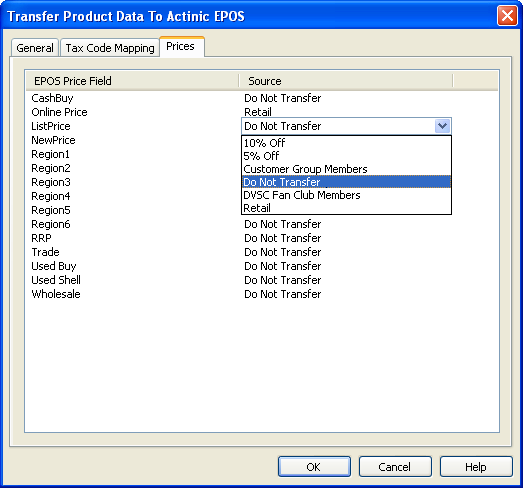Switch to the General tab
This screenshot has width=523, height=488.
(x=35, y=48)
